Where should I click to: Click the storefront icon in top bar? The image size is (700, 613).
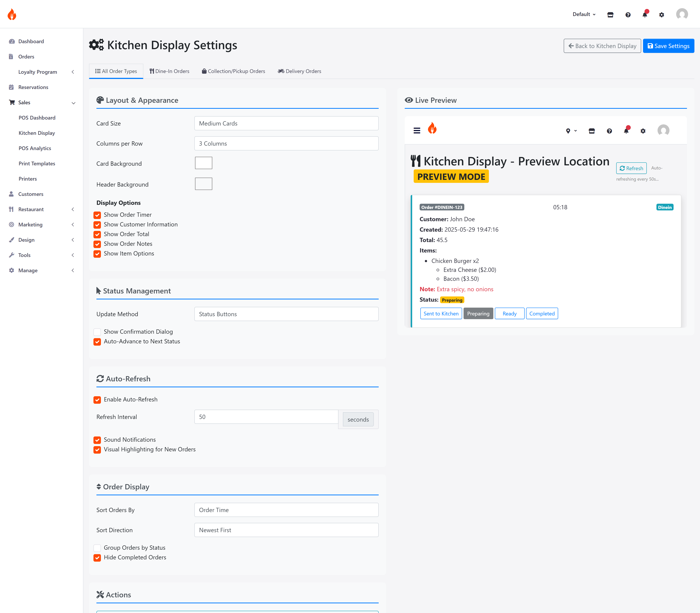pyautogui.click(x=610, y=15)
